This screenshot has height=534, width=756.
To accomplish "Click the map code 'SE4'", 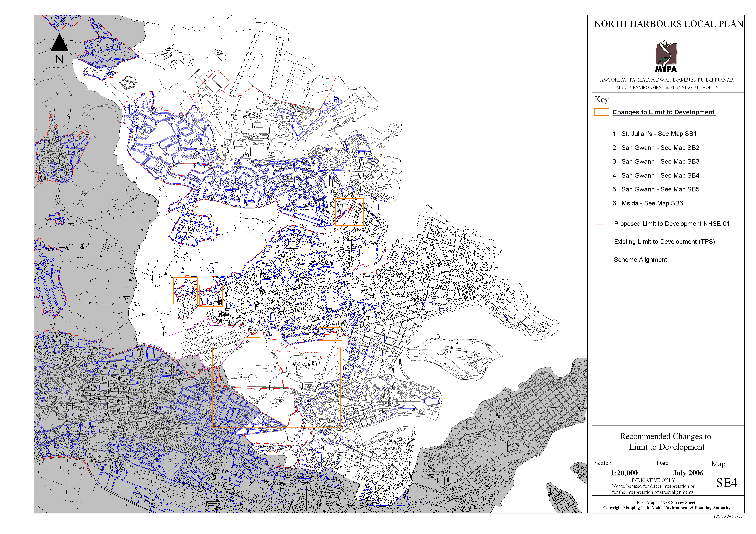I will 726,483.
